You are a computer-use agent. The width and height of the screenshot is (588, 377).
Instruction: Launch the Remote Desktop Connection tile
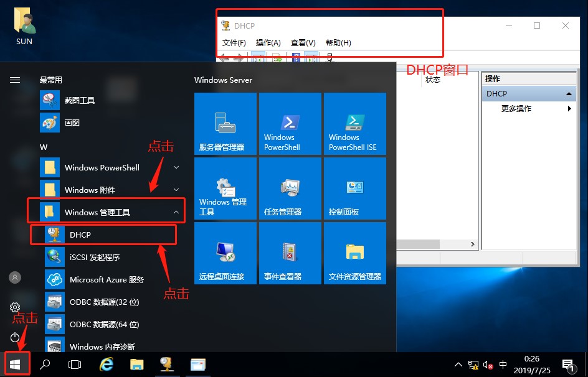coord(225,253)
